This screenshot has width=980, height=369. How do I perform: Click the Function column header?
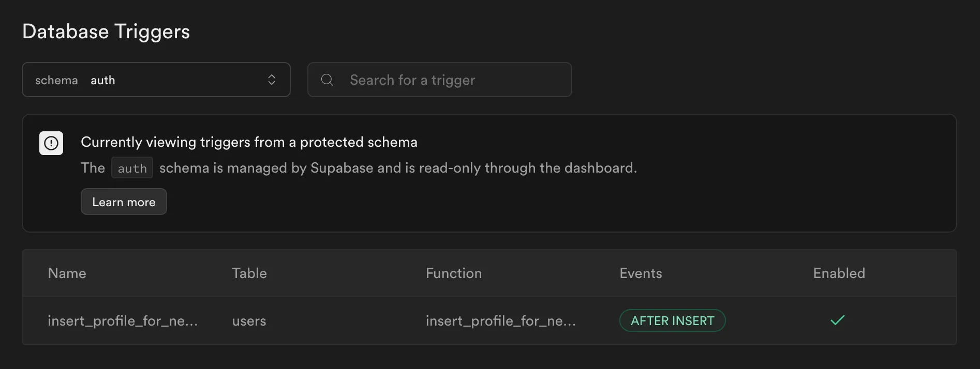click(x=454, y=273)
